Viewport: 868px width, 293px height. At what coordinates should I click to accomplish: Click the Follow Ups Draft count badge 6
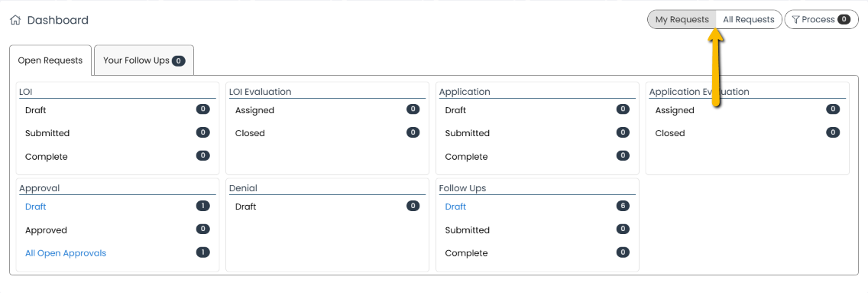(x=623, y=206)
